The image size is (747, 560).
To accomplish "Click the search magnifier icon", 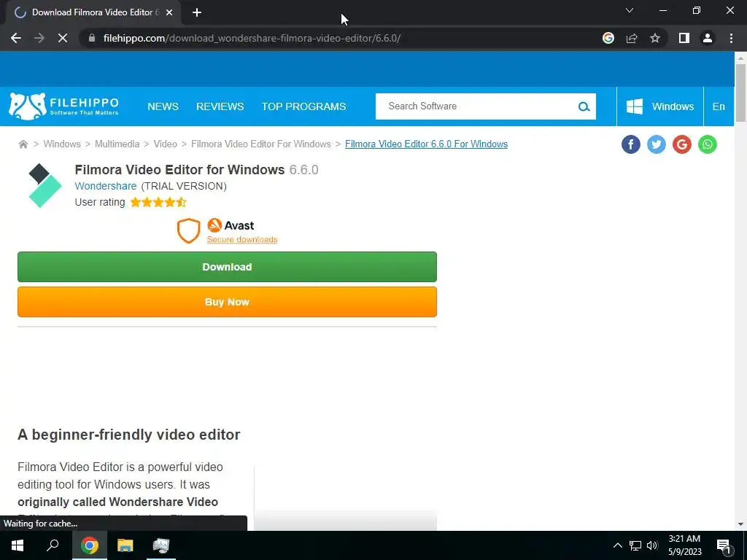I will [584, 106].
